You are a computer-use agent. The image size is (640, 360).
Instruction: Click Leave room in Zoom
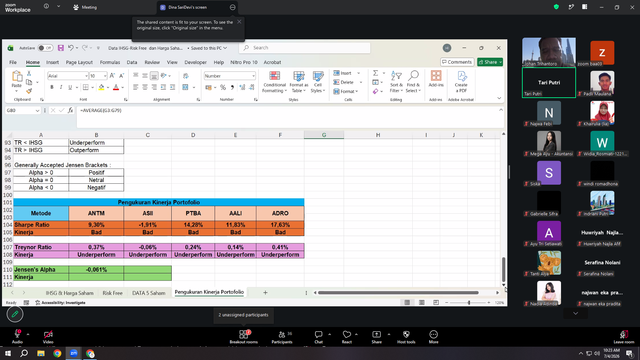(x=624, y=337)
